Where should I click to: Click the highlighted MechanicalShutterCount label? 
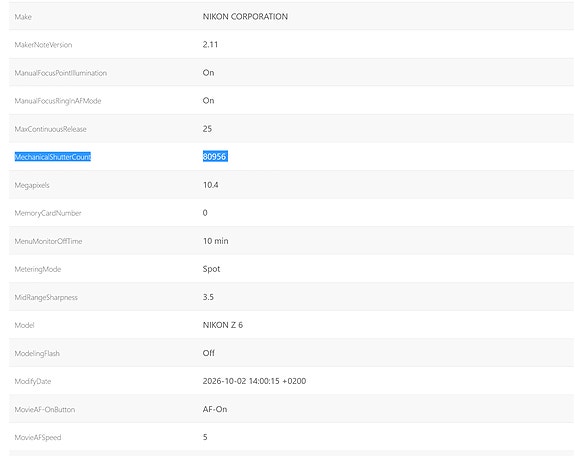point(53,157)
